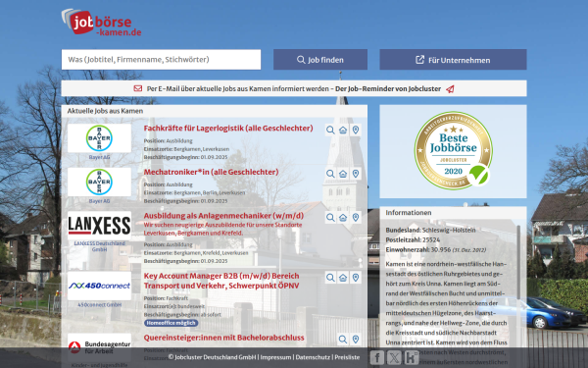Open Ausbildung als Anlagenmechaniker (w/m/d) listing
The width and height of the screenshot is (588, 368).
(x=223, y=216)
